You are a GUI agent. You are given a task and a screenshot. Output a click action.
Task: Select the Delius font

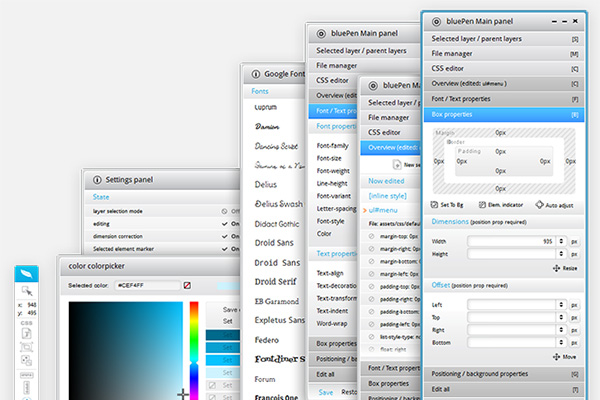(x=266, y=184)
